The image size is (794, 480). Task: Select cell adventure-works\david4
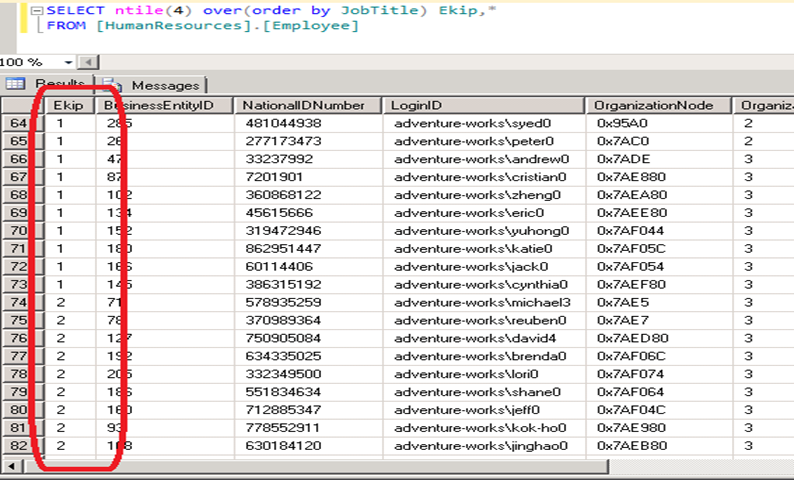[484, 338]
